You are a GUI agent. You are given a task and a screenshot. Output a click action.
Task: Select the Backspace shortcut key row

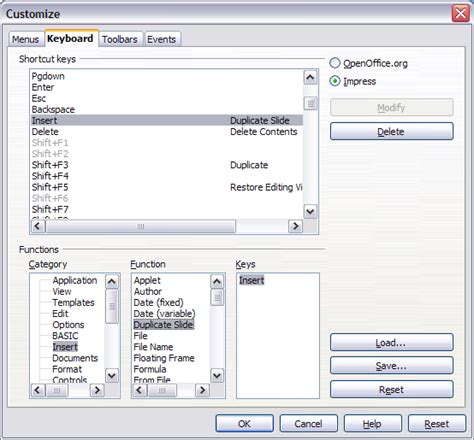(x=167, y=109)
